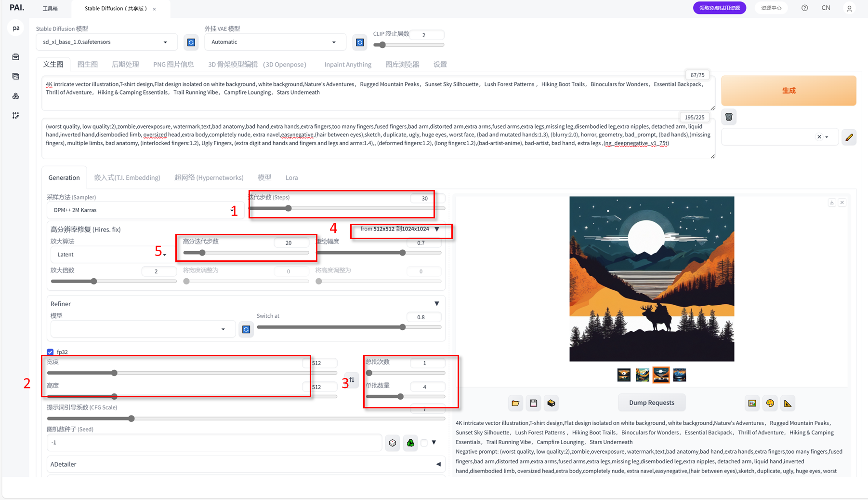Open the user account profile icon

pyautogui.click(x=849, y=8)
